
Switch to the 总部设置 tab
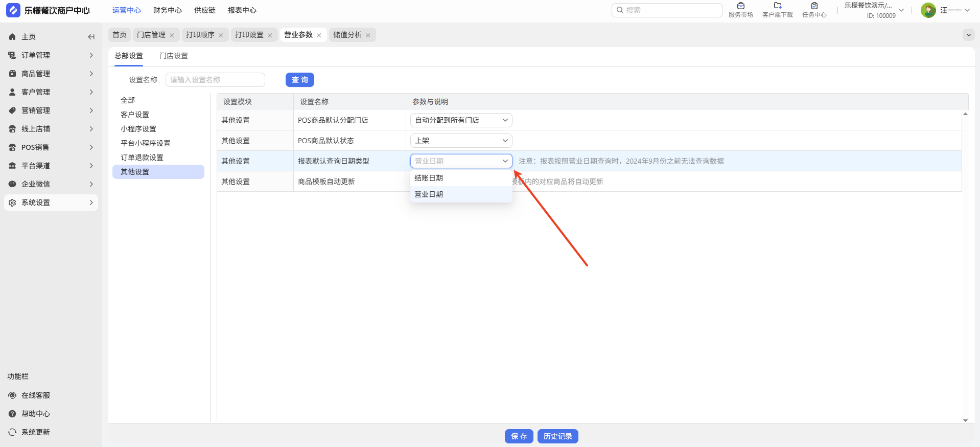pos(129,56)
